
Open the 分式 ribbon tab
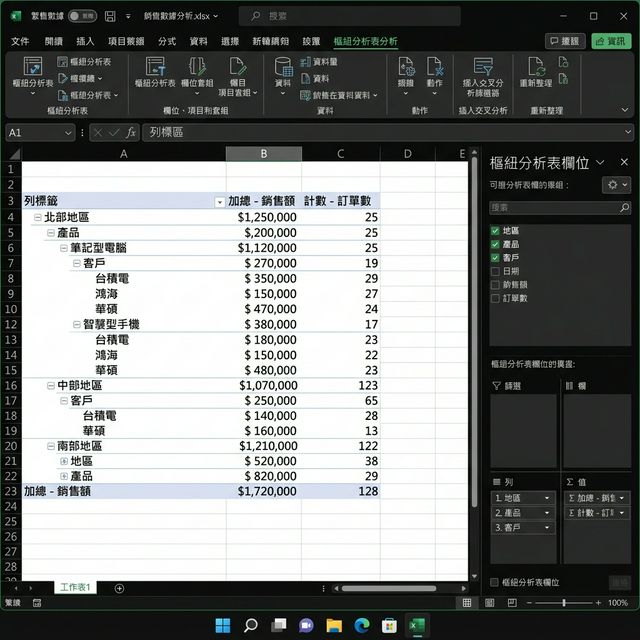[x=167, y=41]
